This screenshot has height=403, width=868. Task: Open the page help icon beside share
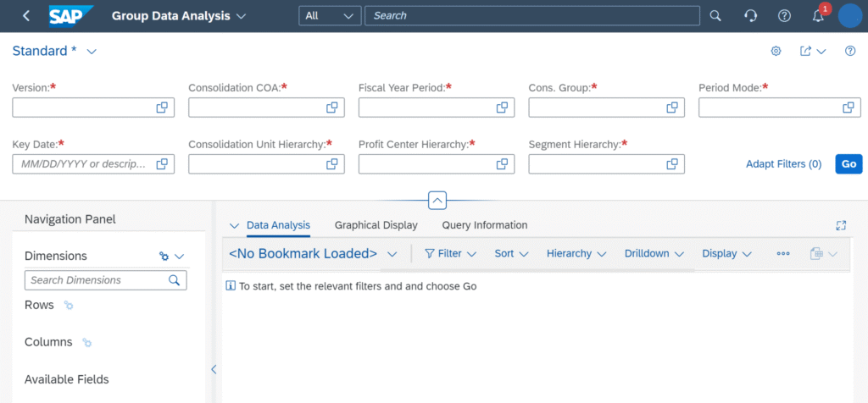click(x=850, y=51)
